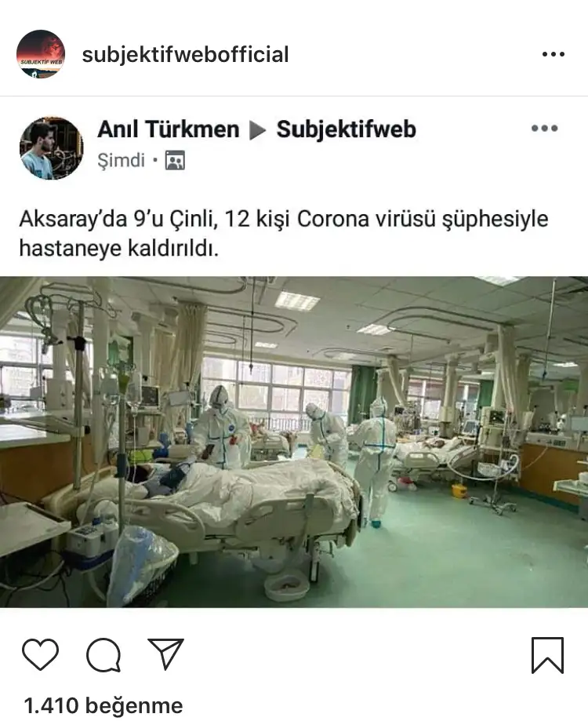This screenshot has height=721, width=588.
Task: Open Anıl Türkmen's profile picture
Action: point(52,147)
